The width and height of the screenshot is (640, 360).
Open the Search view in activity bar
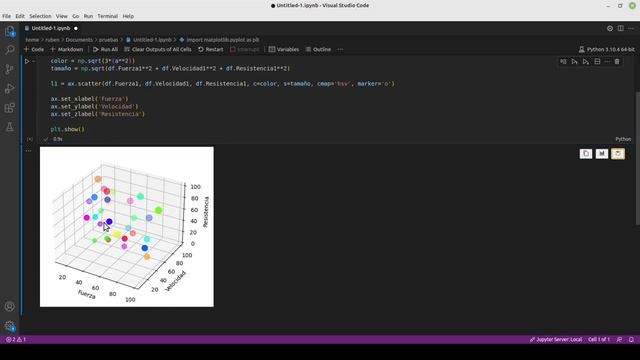coord(9,50)
